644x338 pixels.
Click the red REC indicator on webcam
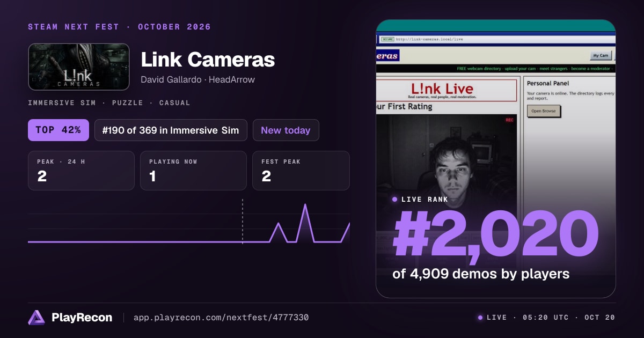[x=509, y=120]
